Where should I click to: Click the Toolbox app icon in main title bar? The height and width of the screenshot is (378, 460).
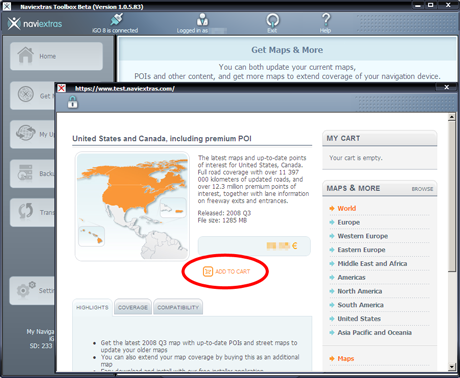click(7, 6)
